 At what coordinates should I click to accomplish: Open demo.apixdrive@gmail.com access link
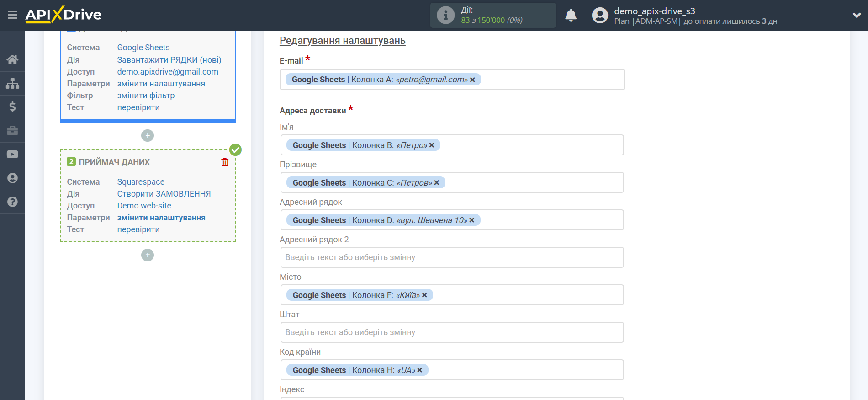click(x=168, y=72)
